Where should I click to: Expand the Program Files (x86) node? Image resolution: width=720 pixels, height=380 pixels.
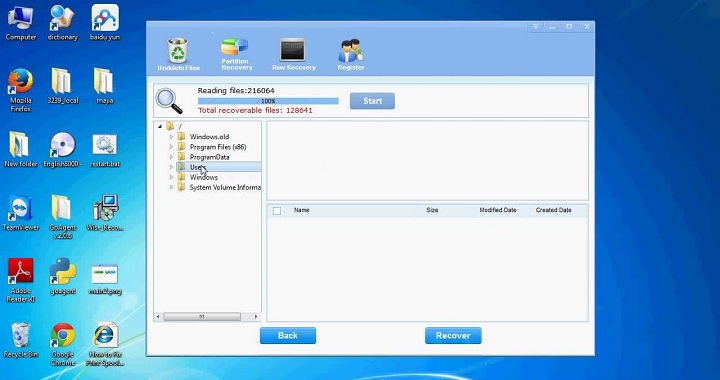(x=171, y=147)
